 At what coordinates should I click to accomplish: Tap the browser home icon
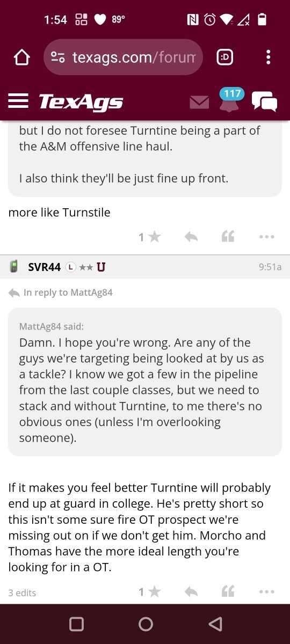click(21, 57)
